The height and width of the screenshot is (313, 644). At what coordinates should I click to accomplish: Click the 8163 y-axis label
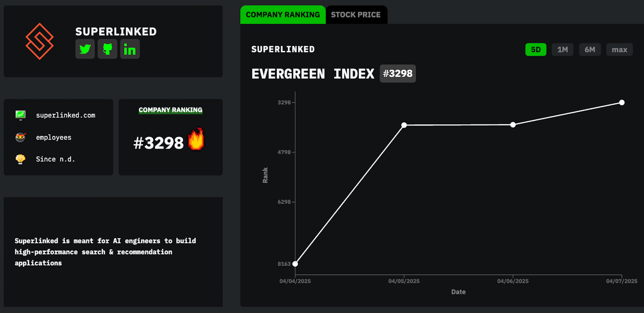tap(284, 264)
